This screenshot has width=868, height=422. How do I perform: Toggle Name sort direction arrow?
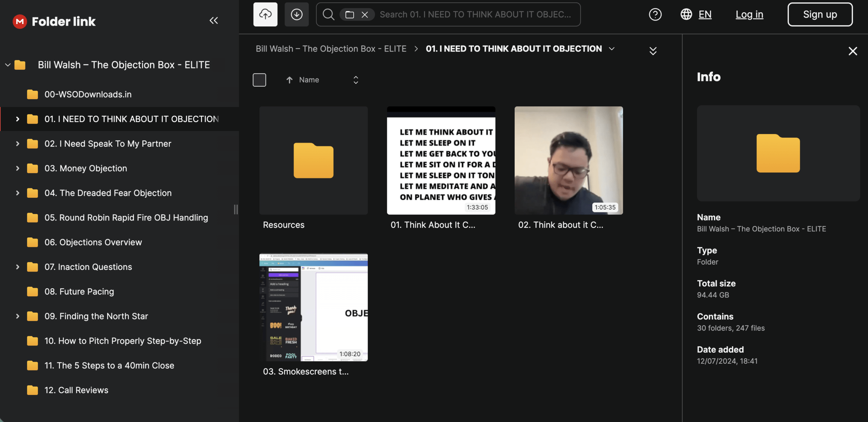(289, 80)
